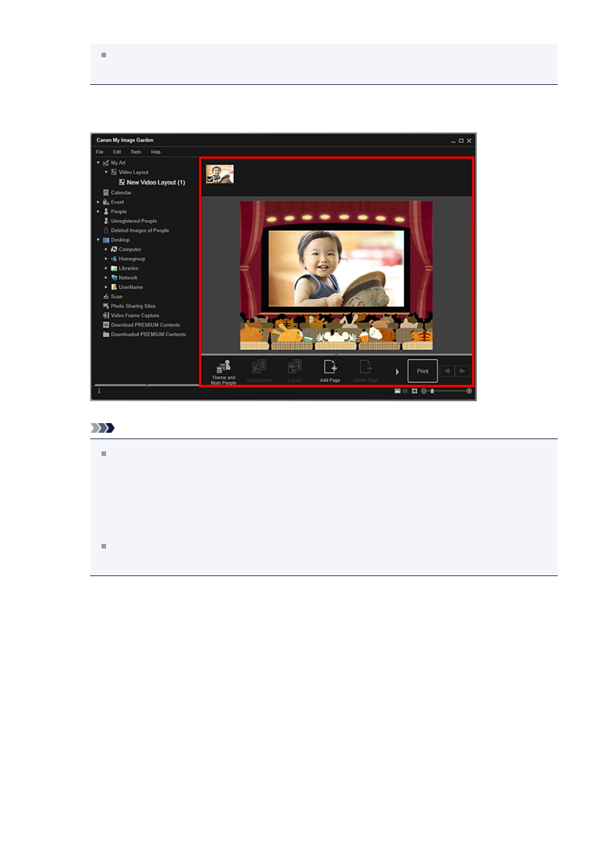Expand the Homegroup tree node
The image size is (613, 868).
click(x=106, y=258)
